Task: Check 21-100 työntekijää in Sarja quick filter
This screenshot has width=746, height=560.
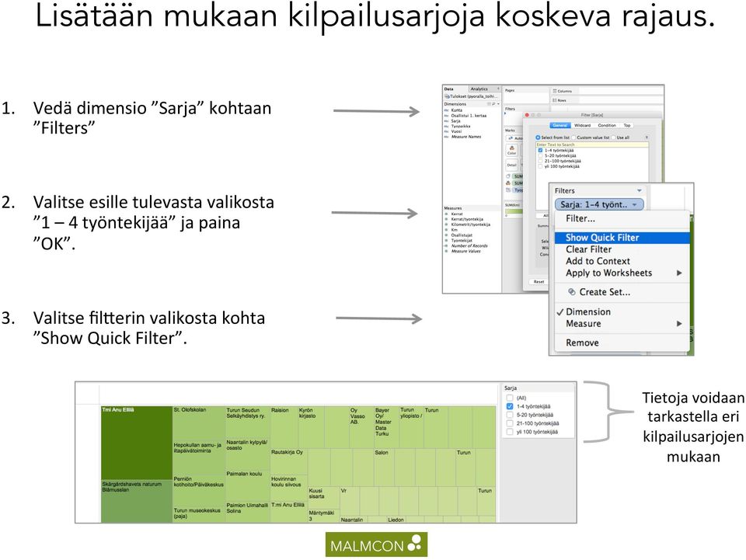Action: click(510, 423)
